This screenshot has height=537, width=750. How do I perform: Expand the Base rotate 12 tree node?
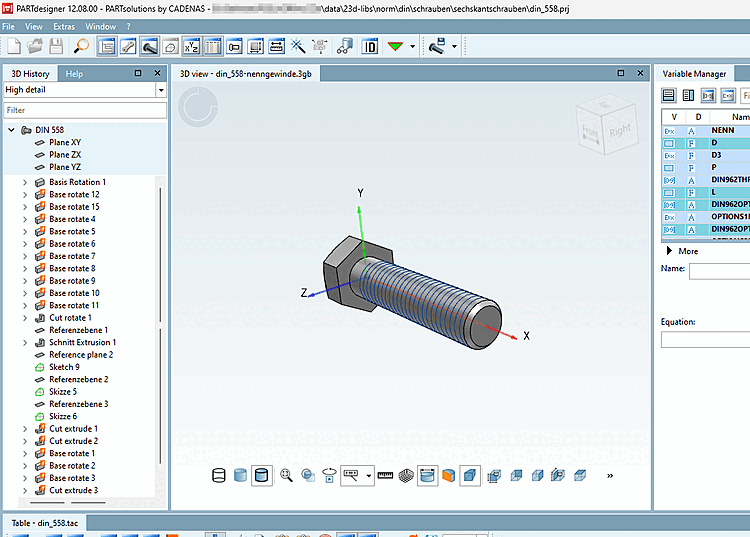click(x=25, y=194)
